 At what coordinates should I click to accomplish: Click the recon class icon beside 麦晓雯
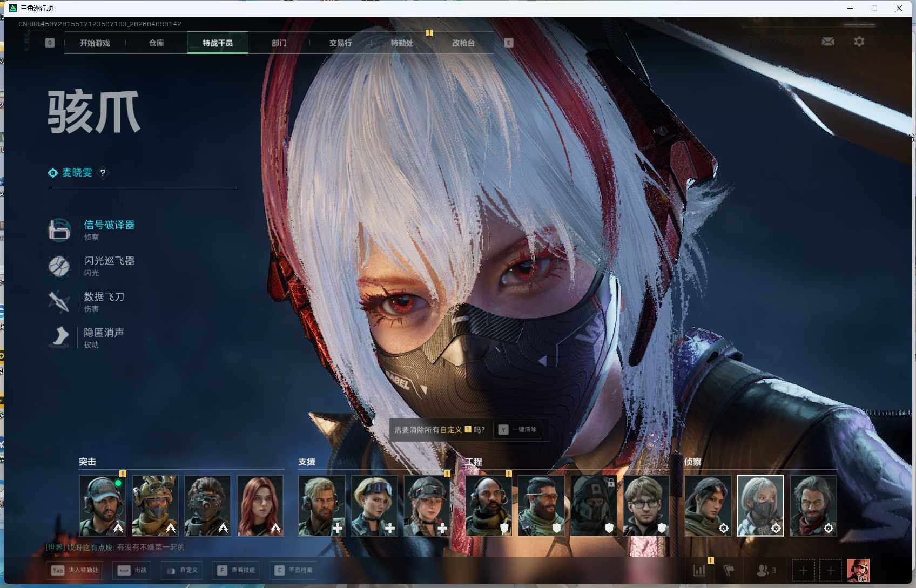click(53, 173)
